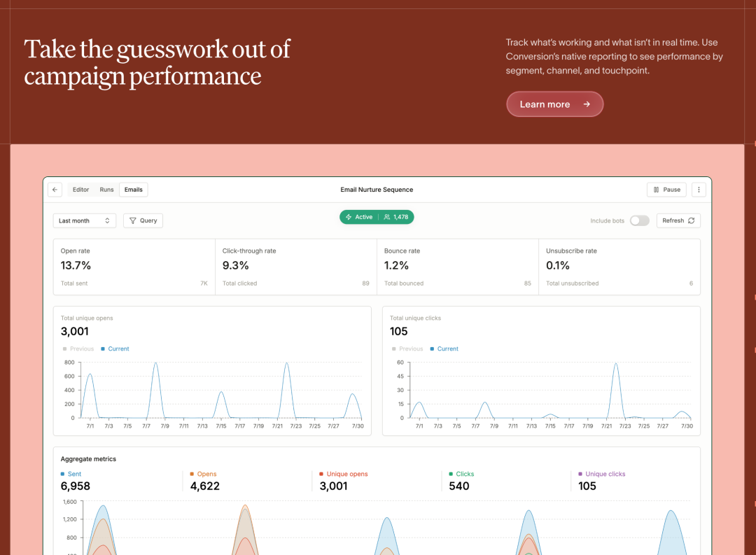Click the Pause button
Image resolution: width=756 pixels, height=555 pixels.
click(666, 190)
